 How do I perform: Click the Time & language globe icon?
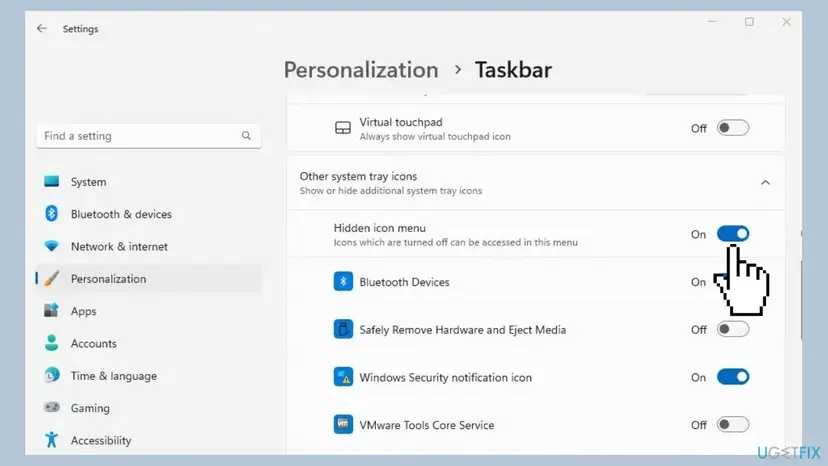point(52,375)
